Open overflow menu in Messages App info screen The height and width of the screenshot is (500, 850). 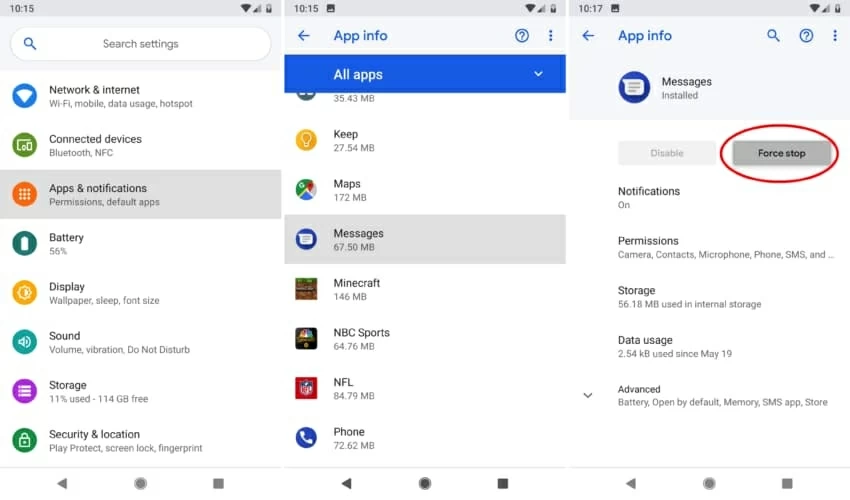click(835, 36)
